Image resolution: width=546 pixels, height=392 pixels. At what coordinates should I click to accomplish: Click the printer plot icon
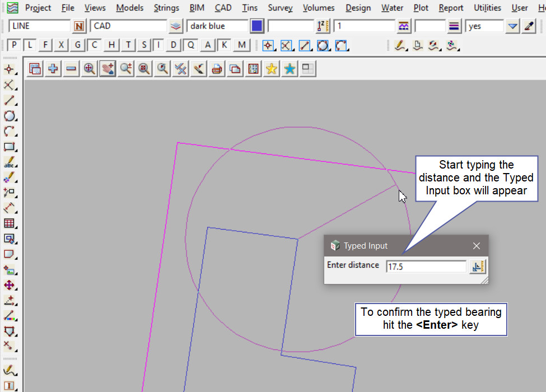tap(217, 69)
